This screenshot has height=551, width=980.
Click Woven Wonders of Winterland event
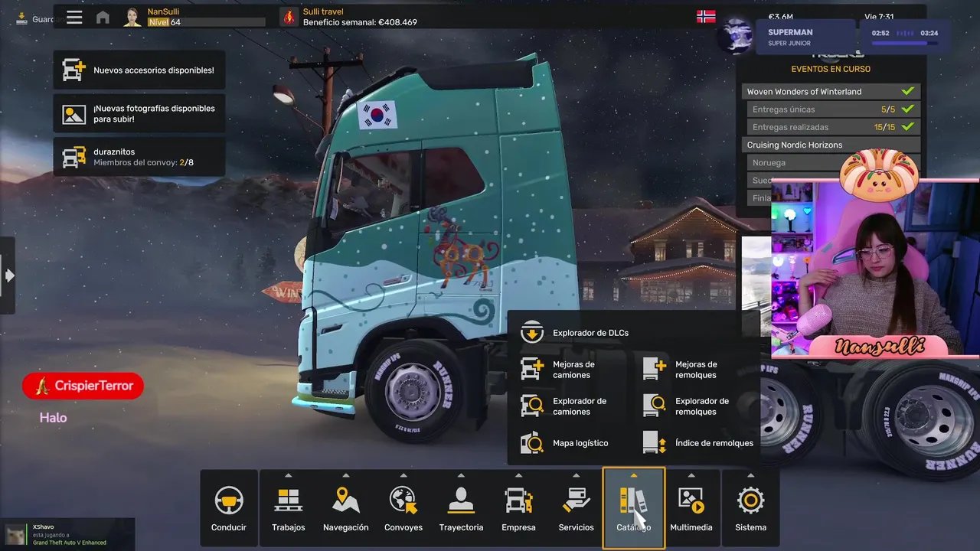831,91
